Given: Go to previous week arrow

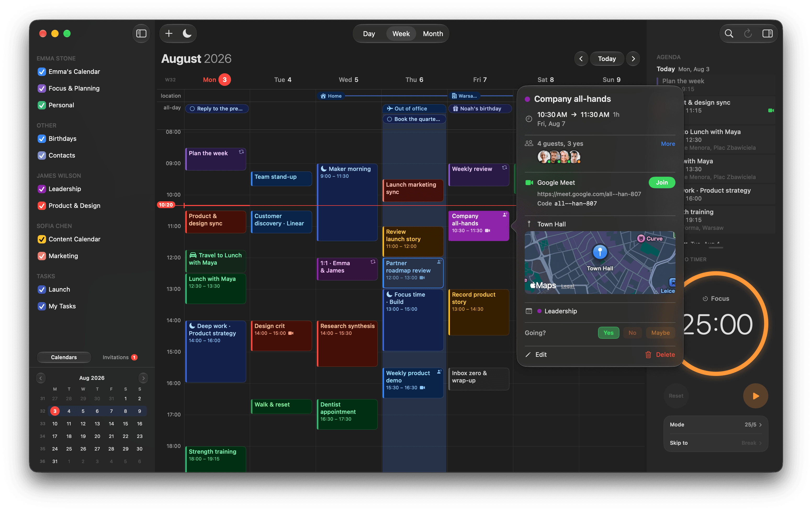Looking at the screenshot, I should [581, 59].
